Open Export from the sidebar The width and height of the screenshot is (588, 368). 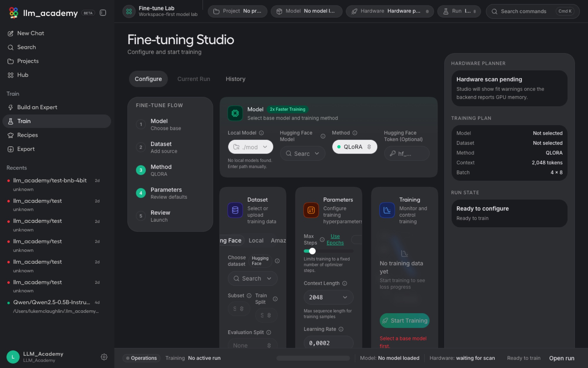pyautogui.click(x=57, y=149)
